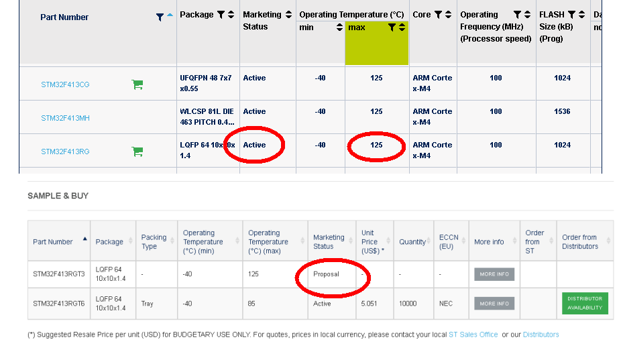Sort by min Operating Temperature arrows

tap(339, 27)
